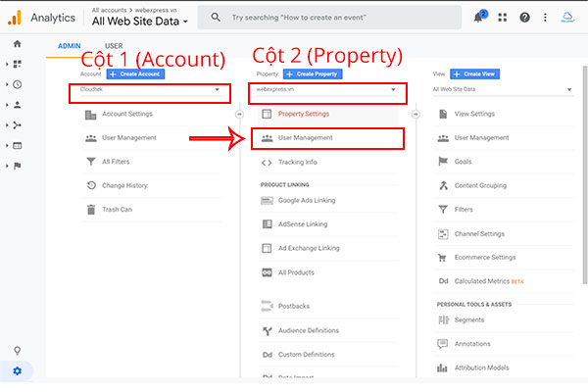588x392 pixels.
Task: Open the View dropdown All Web Site Data
Action: (x=502, y=90)
